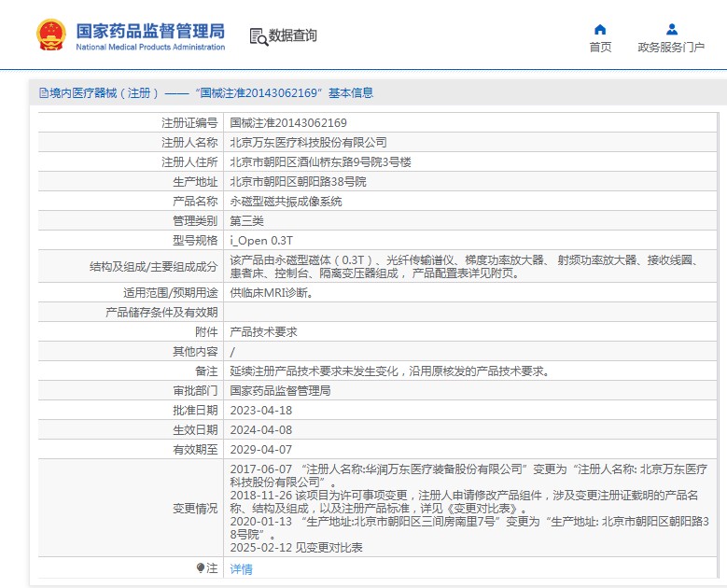Click the 2018-11-26 change record line
The width and height of the screenshot is (727, 588).
pos(464,502)
